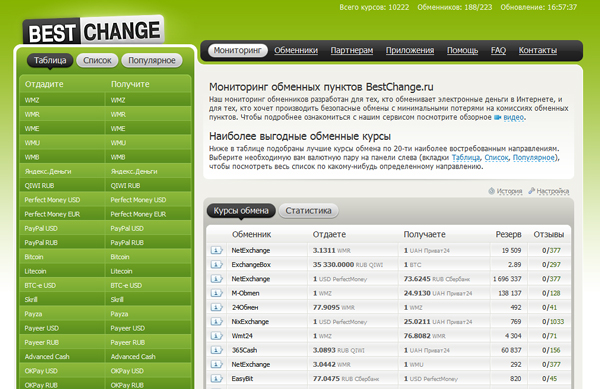This screenshot has width=600, height=389.
Task: Click the 0/1033 reviews link for NixExchange
Action: click(x=553, y=322)
